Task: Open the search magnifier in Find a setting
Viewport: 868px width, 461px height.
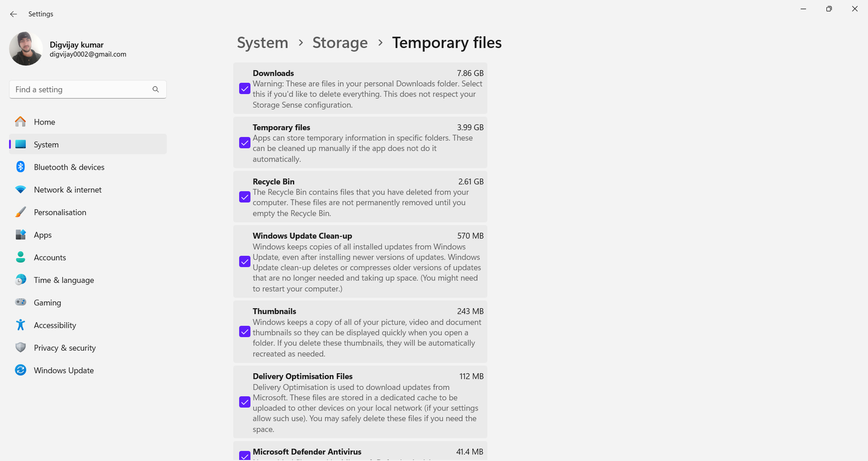Action: 156,89
